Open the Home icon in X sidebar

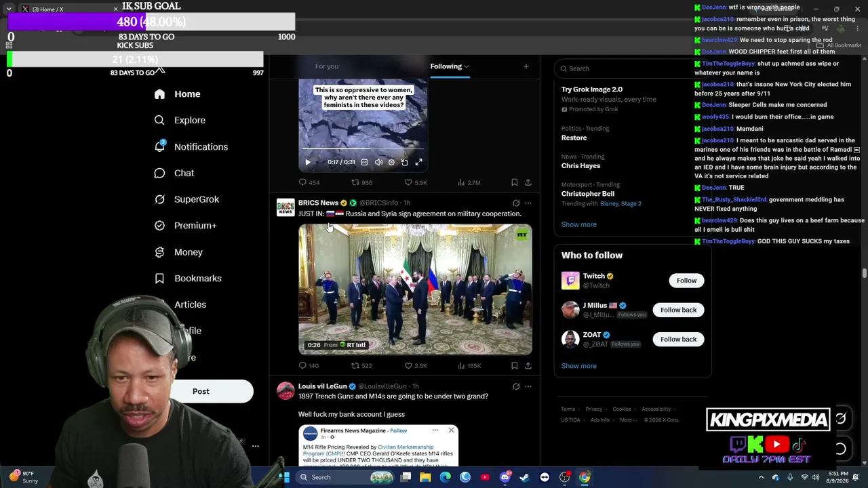coord(159,94)
